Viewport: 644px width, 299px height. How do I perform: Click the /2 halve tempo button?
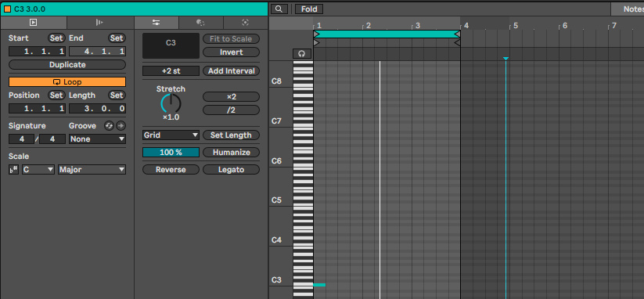232,110
